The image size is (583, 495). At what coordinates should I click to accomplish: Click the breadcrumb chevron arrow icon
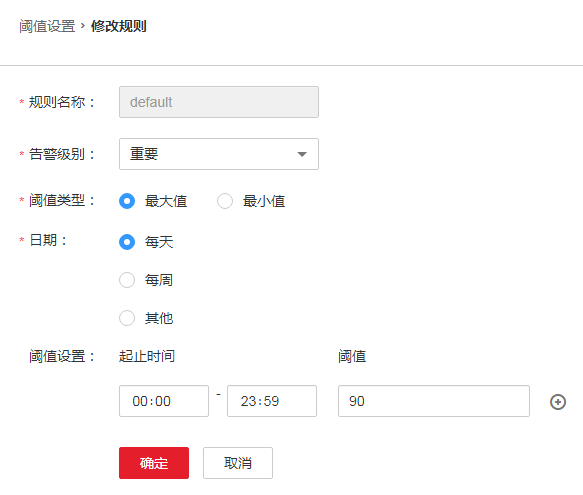click(x=83, y=26)
